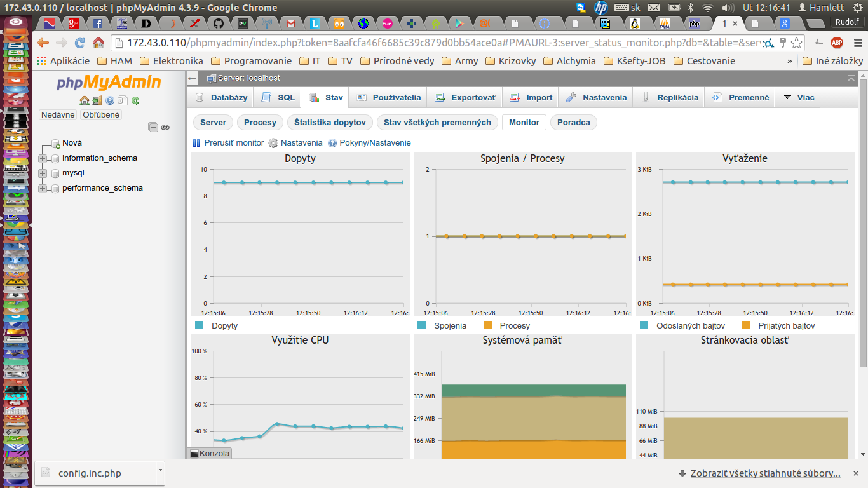Reload navigation panel with green refresh icon
The image size is (868, 488).
(135, 100)
